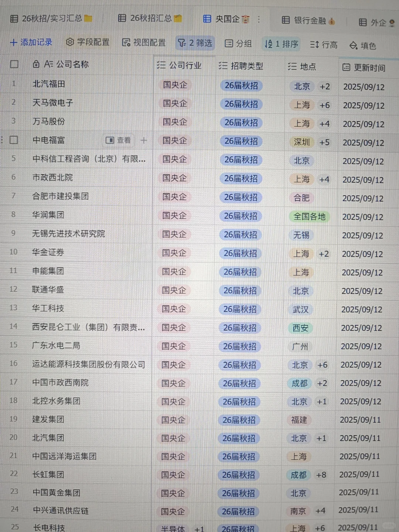Click the 合肥 location tag
The height and width of the screenshot is (532, 399).
[x=301, y=198]
